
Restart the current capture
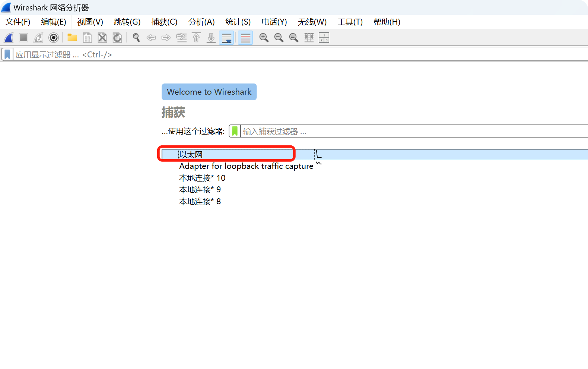(38, 38)
